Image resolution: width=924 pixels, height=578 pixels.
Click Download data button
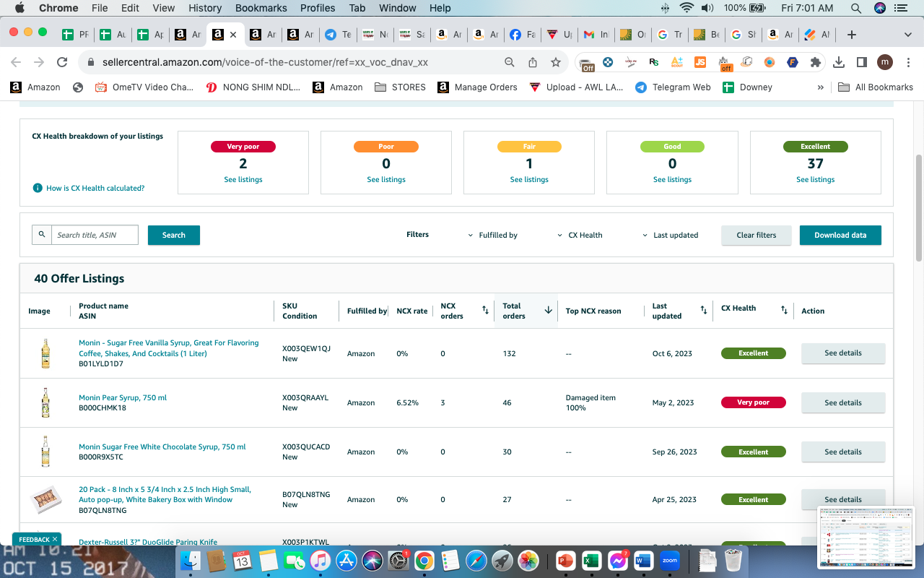840,235
